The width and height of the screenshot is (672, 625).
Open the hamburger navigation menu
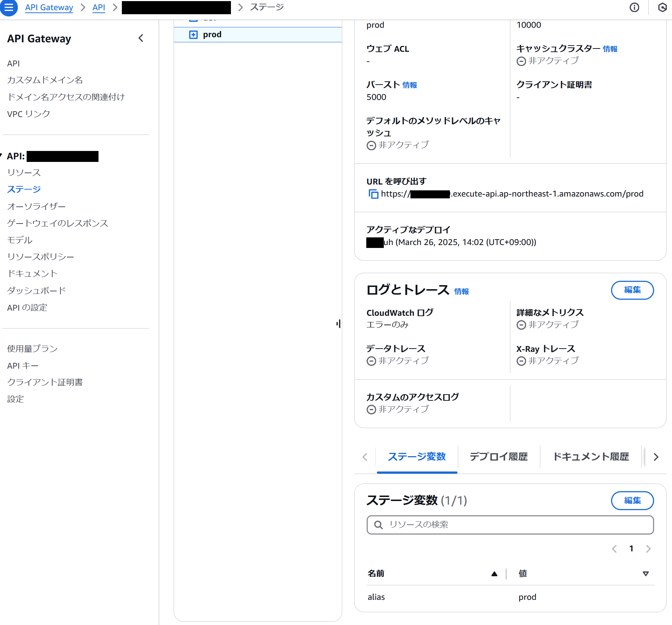pyautogui.click(x=9, y=7)
